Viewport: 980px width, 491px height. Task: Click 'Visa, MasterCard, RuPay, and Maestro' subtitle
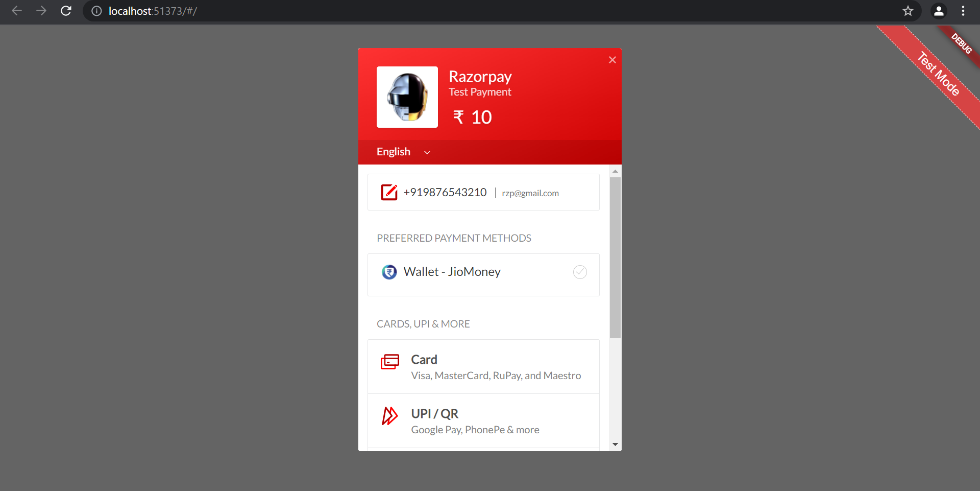click(x=496, y=376)
